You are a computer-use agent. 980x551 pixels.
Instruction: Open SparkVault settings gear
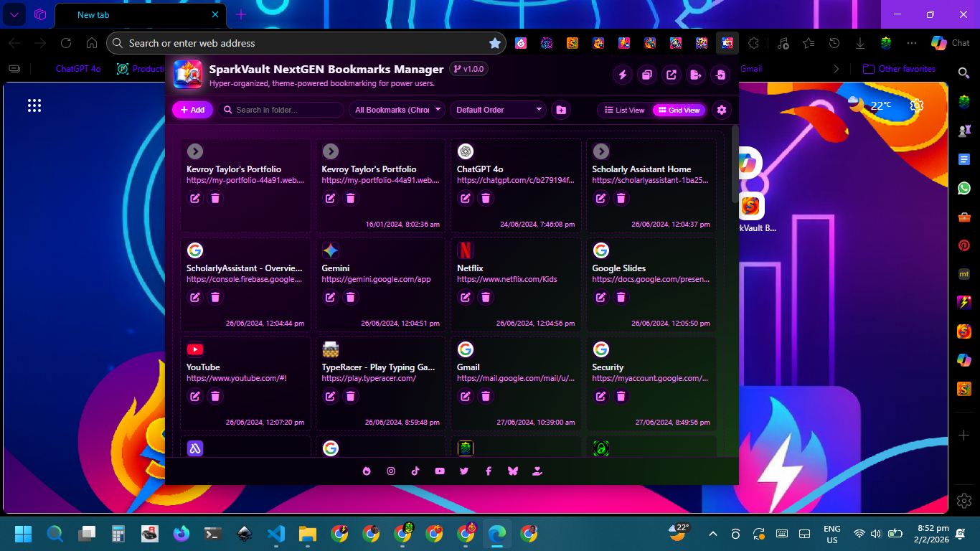coord(722,110)
